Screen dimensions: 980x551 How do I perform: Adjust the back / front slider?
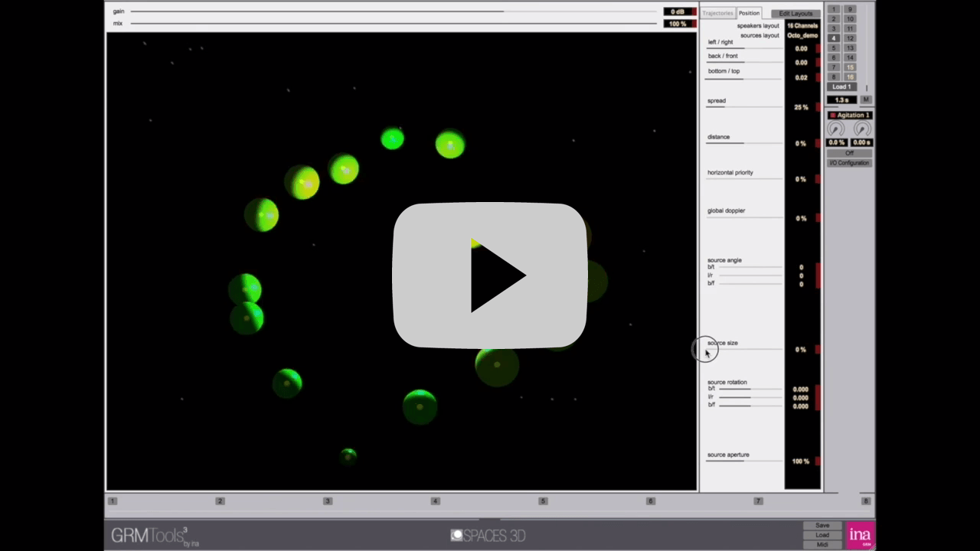[x=744, y=62]
